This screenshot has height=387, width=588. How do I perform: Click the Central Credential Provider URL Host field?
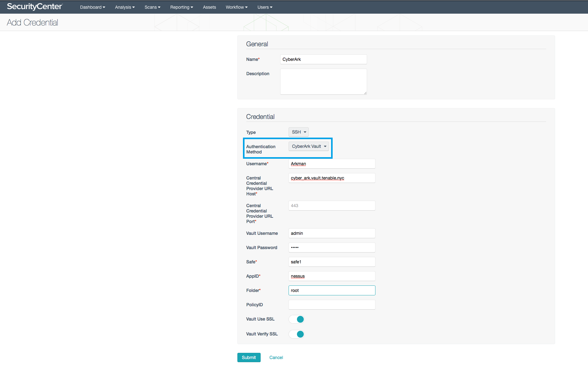332,178
